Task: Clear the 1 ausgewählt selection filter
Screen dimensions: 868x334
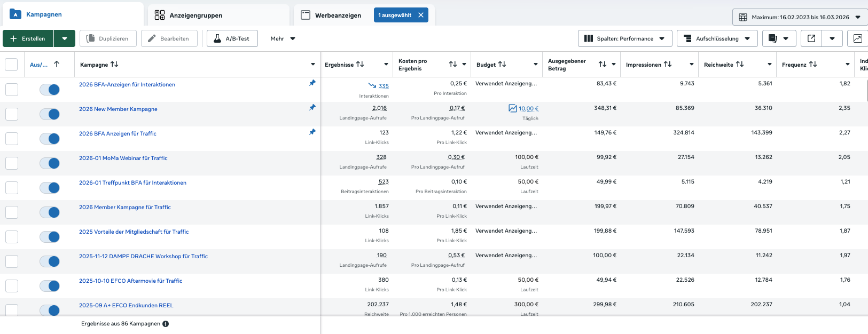Action: [x=421, y=15]
